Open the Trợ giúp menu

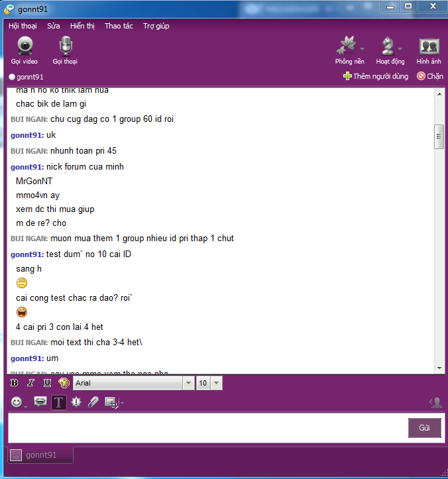156,26
